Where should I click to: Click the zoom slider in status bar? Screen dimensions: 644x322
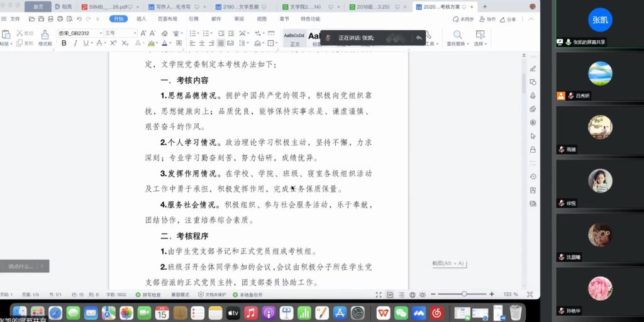[x=464, y=294]
